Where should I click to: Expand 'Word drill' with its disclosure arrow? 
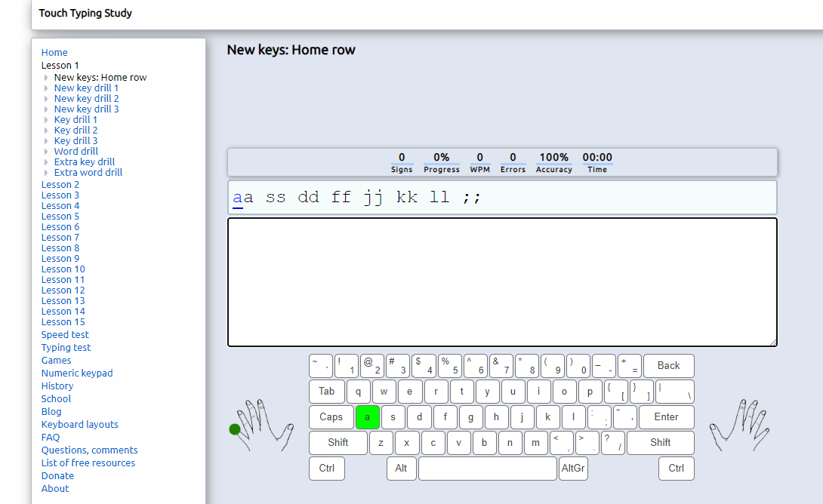pyautogui.click(x=47, y=151)
